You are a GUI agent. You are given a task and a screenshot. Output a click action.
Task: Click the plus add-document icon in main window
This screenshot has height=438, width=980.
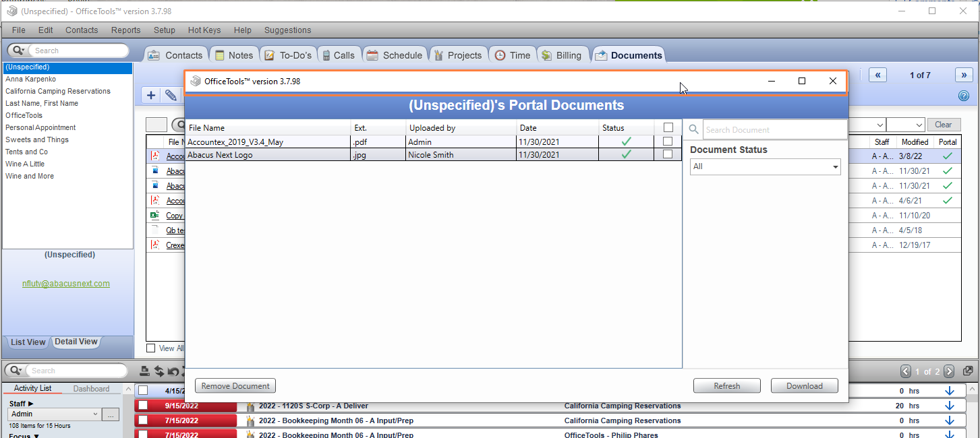151,96
